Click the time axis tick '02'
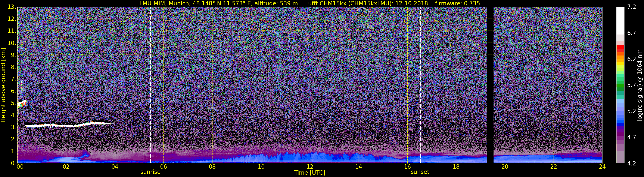The image size is (644, 177). point(66,167)
